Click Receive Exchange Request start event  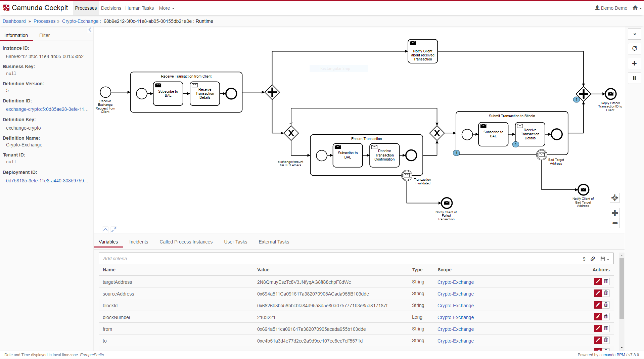pos(105,92)
